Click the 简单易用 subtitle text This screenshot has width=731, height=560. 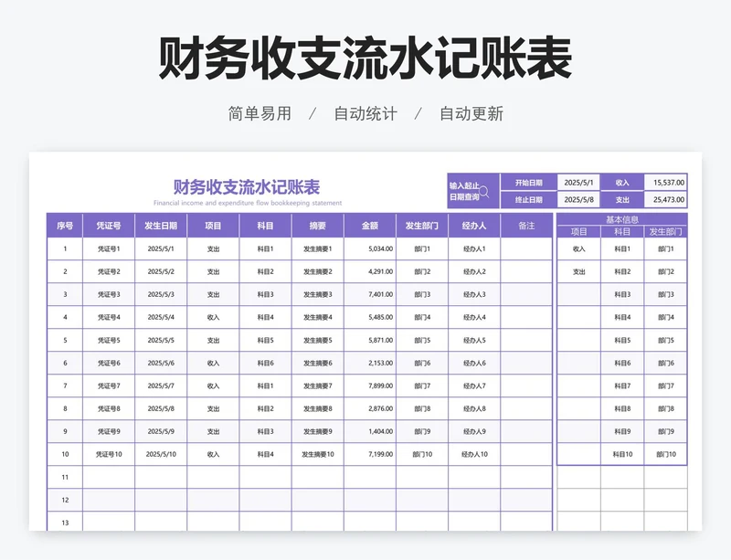(x=260, y=114)
